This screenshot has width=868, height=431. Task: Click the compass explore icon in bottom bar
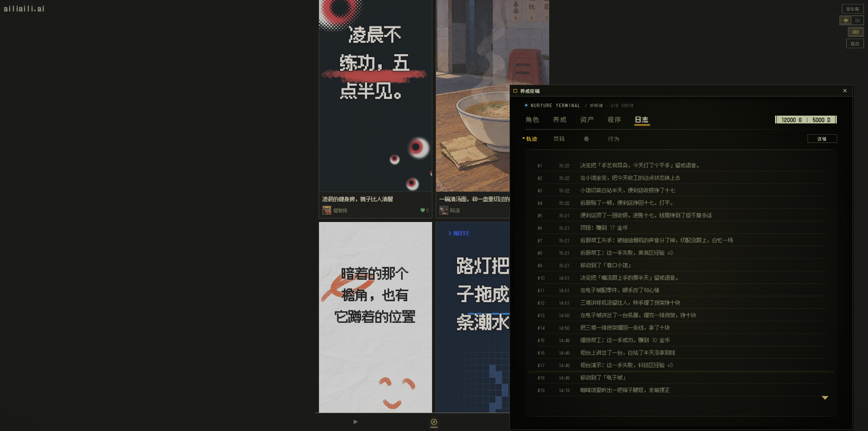click(x=434, y=422)
